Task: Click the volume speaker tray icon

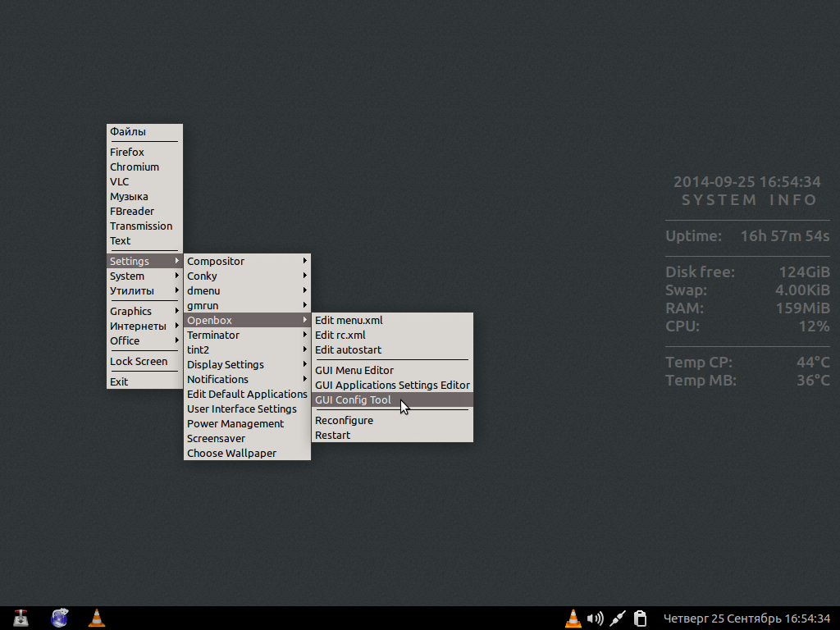Action: [596, 618]
